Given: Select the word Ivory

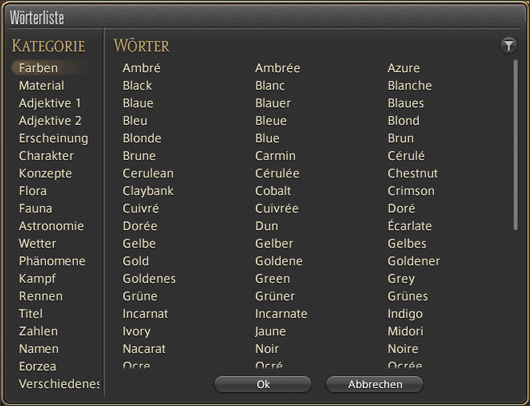Looking at the screenshot, I should click(x=136, y=332).
